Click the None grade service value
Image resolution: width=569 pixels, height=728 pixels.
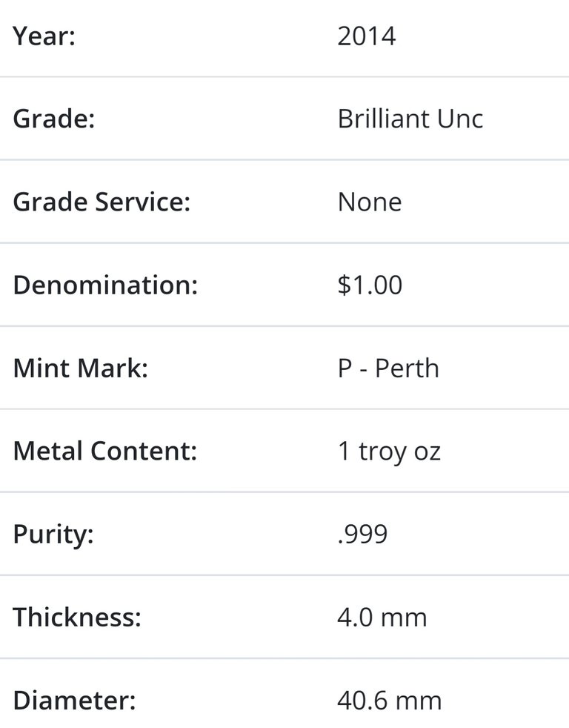coord(370,202)
